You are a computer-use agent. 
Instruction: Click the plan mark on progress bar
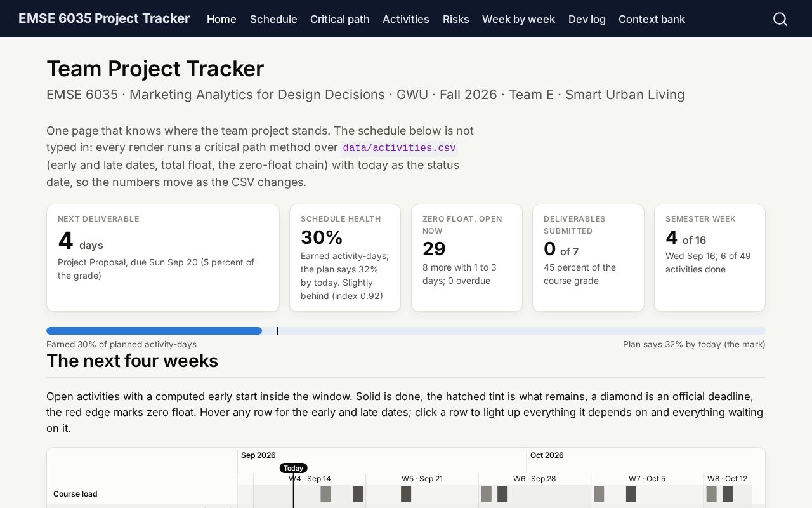pos(277,331)
